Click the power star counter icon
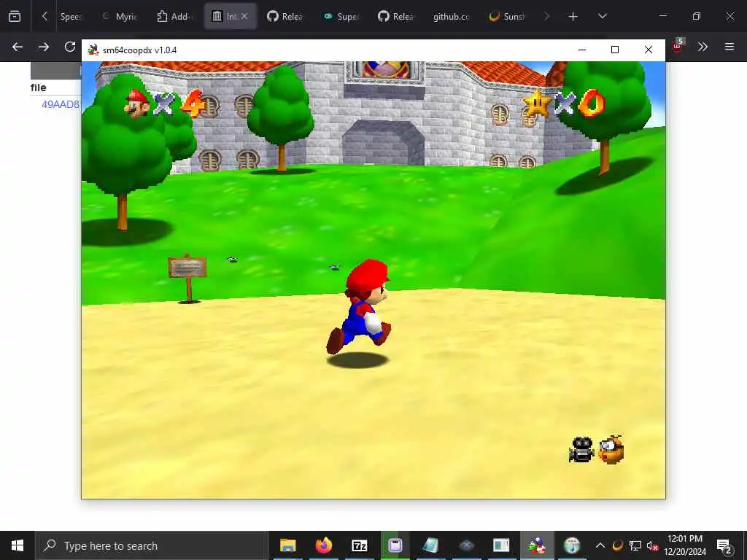This screenshot has width=747, height=560. tap(537, 103)
